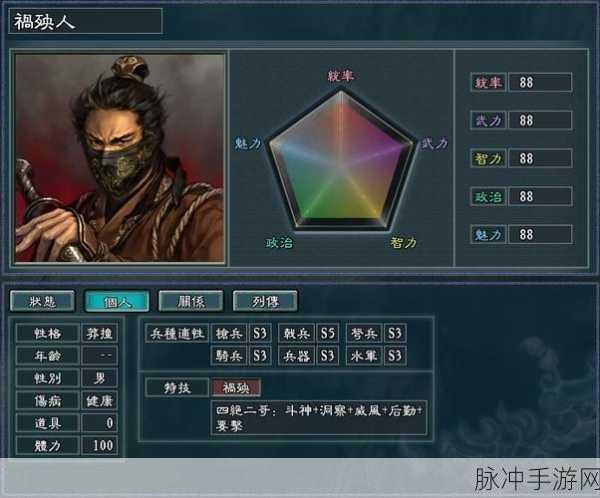Click the 槍兵 aptitude S3 cell
The width and height of the screenshot is (600, 498).
click(x=260, y=333)
